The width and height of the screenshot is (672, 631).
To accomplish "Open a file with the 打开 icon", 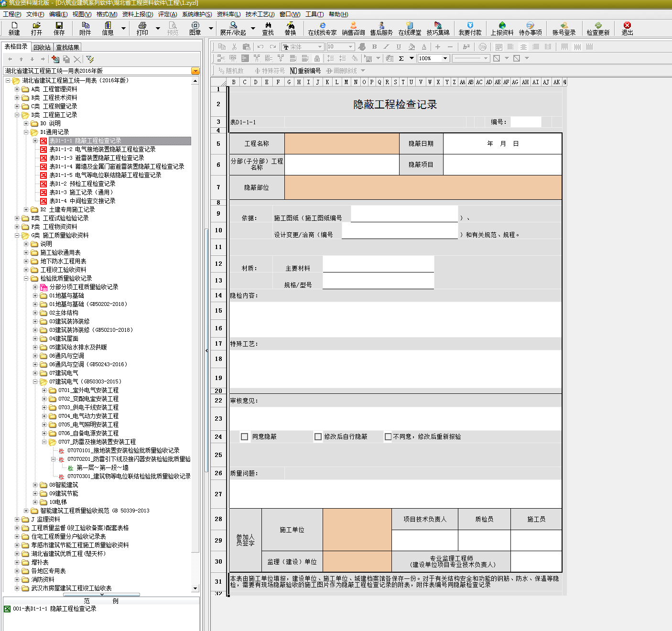I will tap(36, 29).
